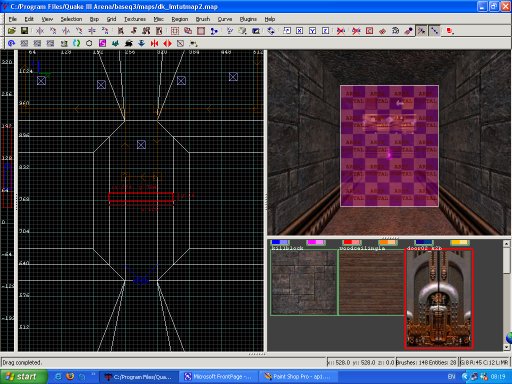
Task: Open the Bsp menu
Action: tap(94, 19)
